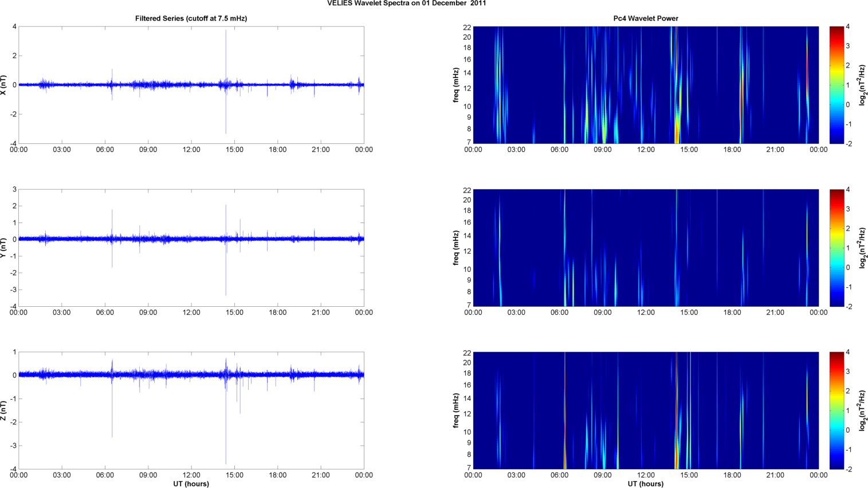Select the middle wavelet panel's colorbar
Viewport: 868px width, 488px height.
tap(836, 248)
